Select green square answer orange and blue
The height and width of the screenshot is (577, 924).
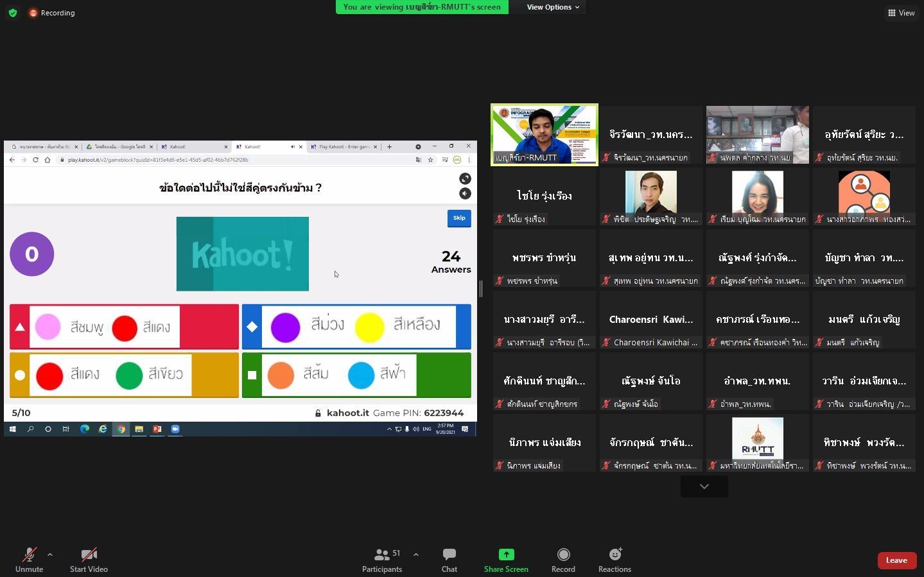[x=356, y=375]
